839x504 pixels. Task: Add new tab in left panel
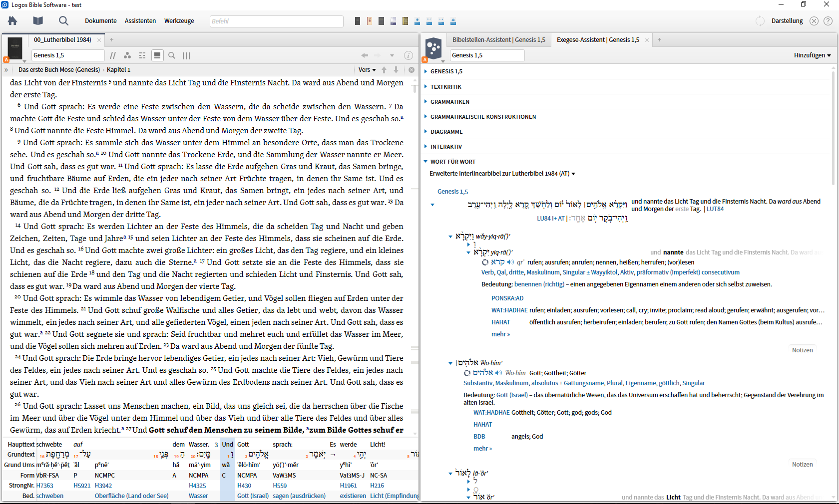[x=111, y=40]
